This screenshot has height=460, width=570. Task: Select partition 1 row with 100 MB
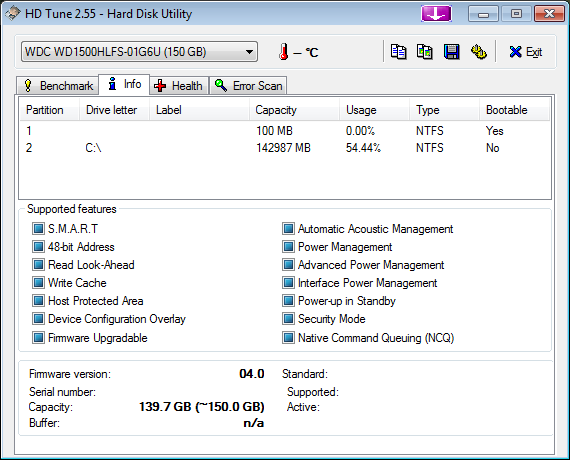285,131
